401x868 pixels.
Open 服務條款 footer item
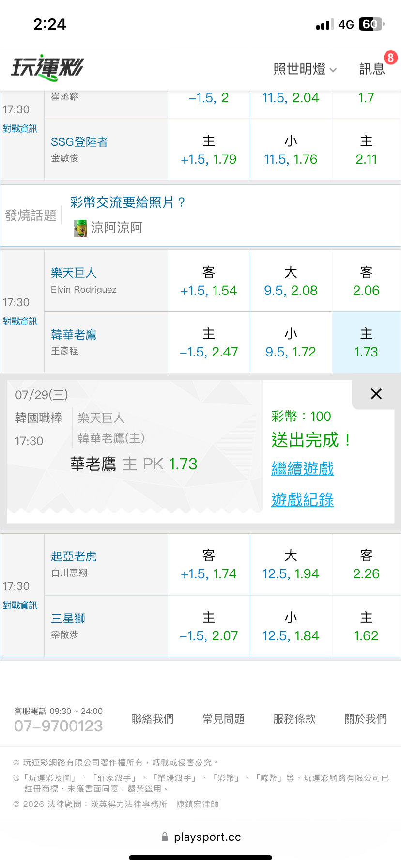(x=294, y=719)
